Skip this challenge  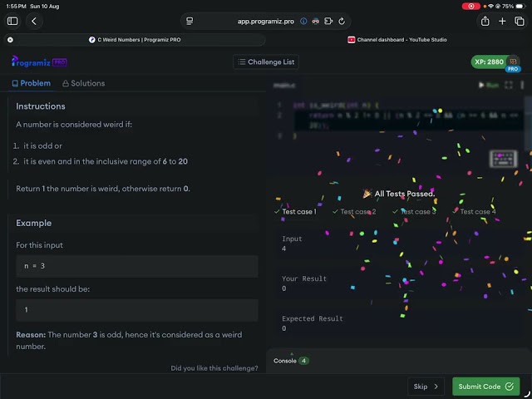(x=426, y=387)
